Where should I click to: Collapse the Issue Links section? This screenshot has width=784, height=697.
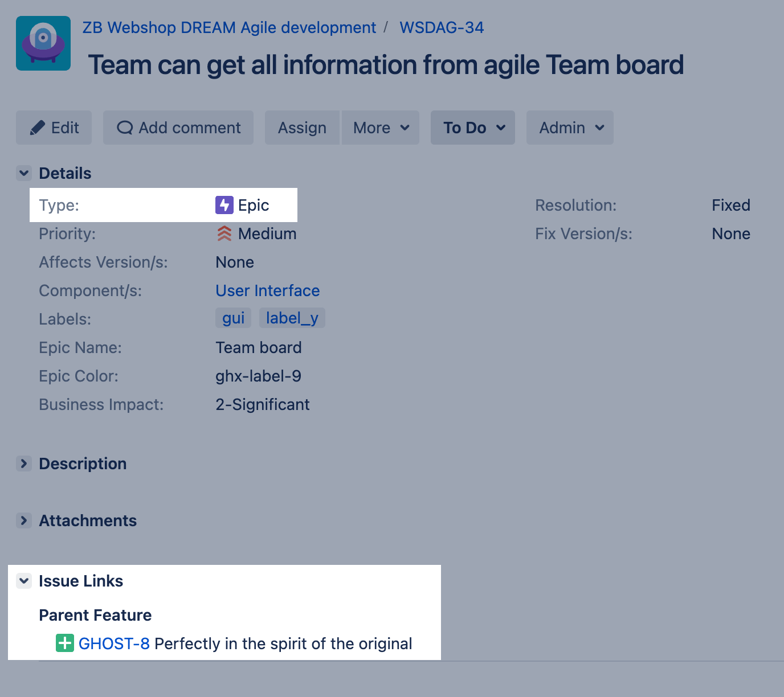24,581
